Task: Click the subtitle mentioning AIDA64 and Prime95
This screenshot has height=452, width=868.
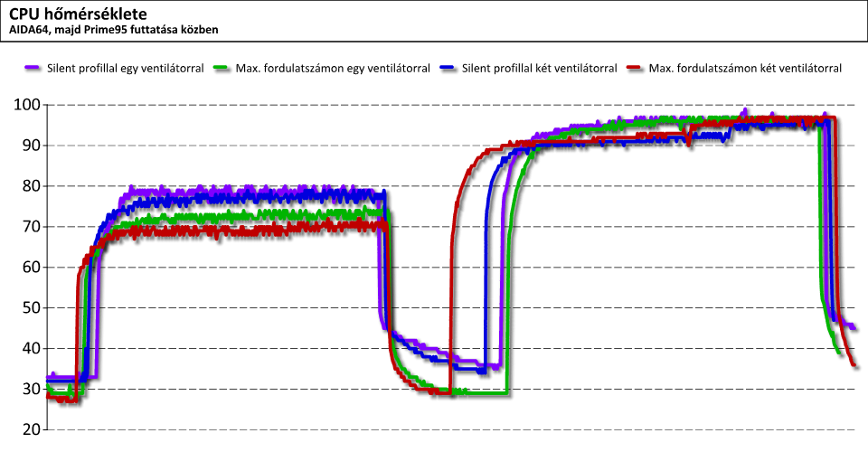Action: (x=114, y=30)
